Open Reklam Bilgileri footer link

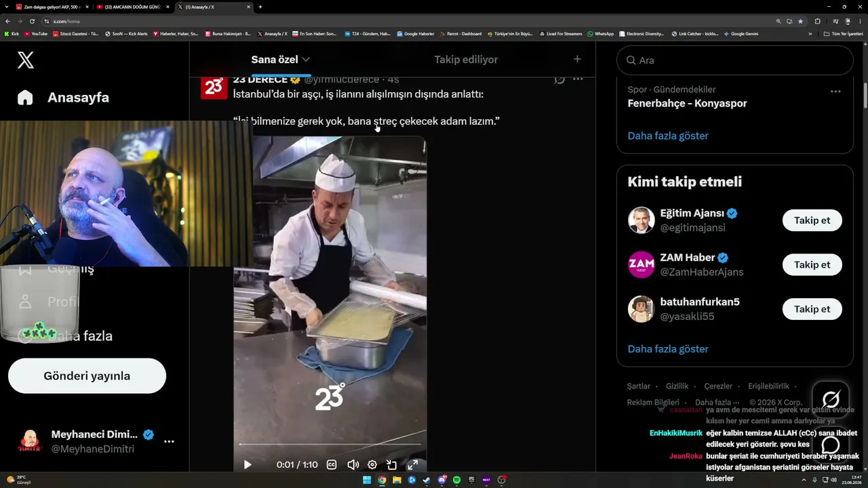pos(653,403)
